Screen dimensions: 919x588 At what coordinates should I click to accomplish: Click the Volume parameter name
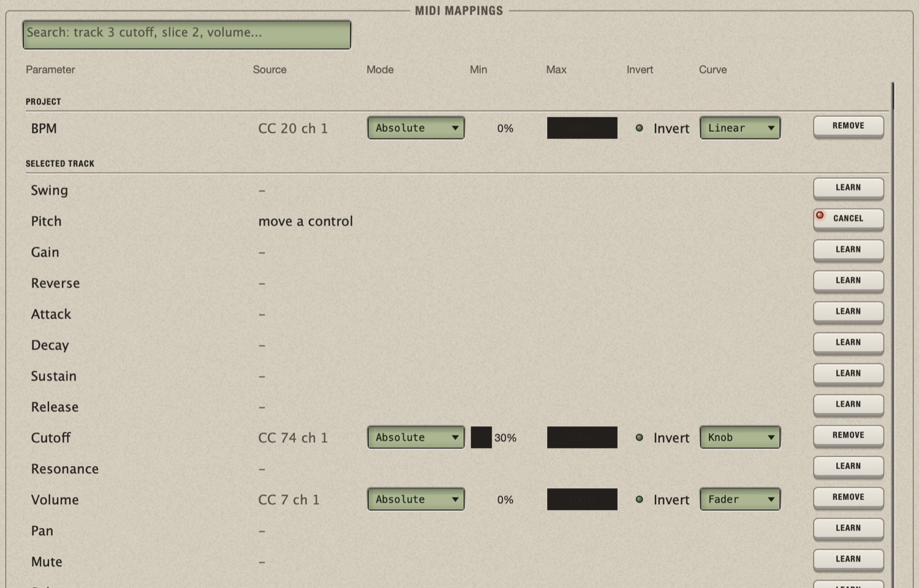(x=55, y=500)
